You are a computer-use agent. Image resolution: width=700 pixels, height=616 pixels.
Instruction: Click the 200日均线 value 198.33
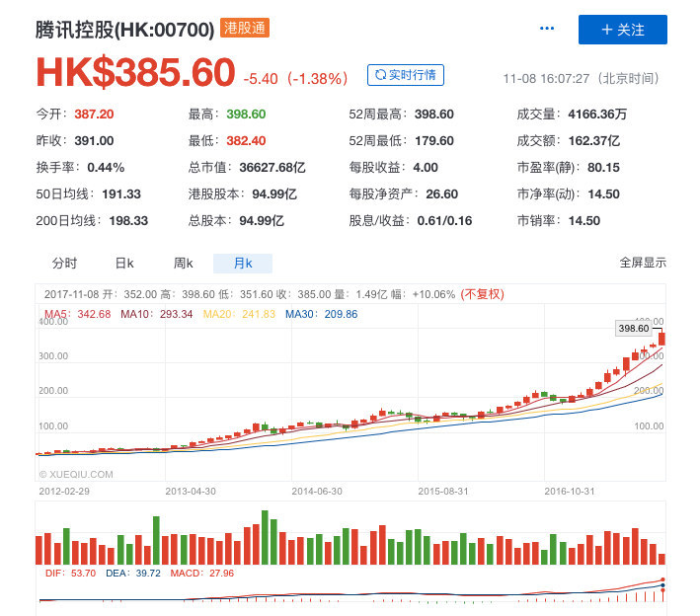(x=128, y=221)
